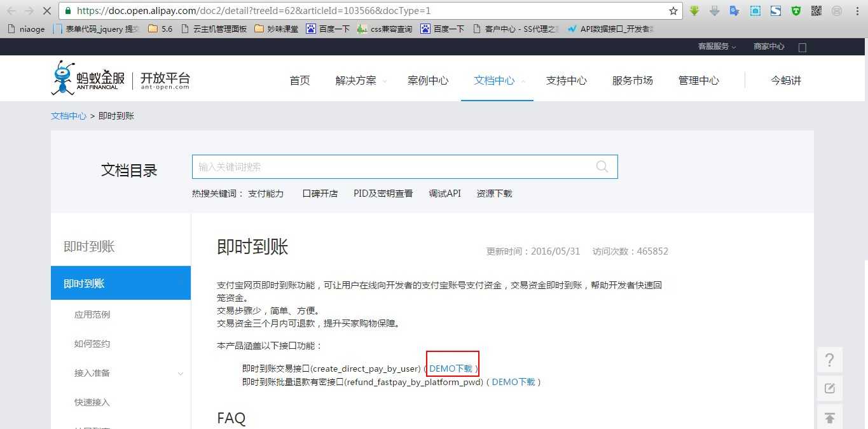Open the css兼容查询 bookmark
The height and width of the screenshot is (429, 868).
385,29
